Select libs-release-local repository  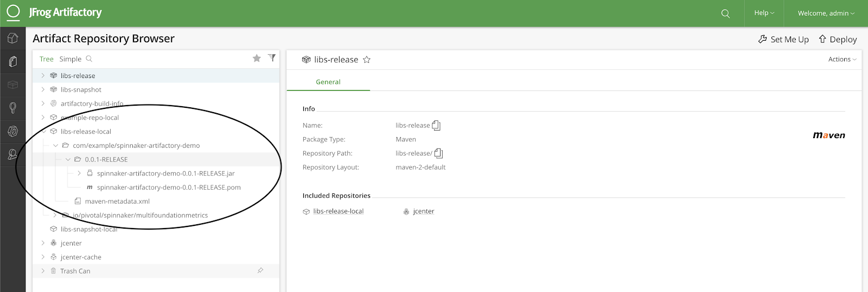coord(86,132)
